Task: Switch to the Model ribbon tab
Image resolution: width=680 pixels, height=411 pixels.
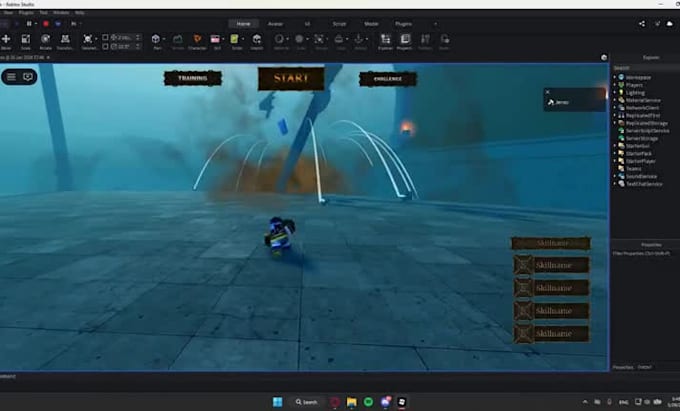Action: point(371,24)
